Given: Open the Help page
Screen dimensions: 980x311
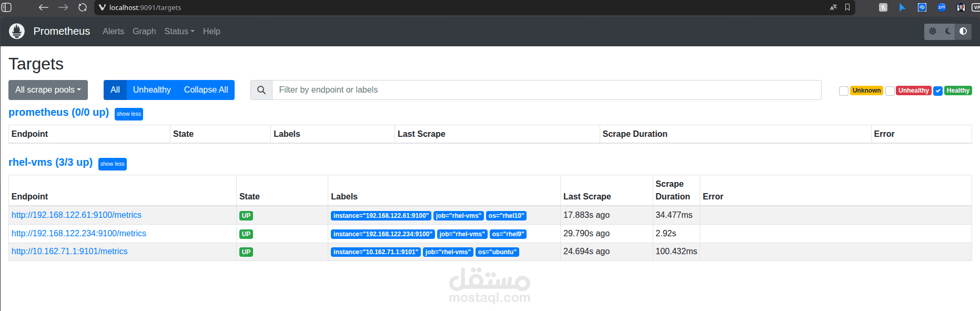Looking at the screenshot, I should [211, 32].
